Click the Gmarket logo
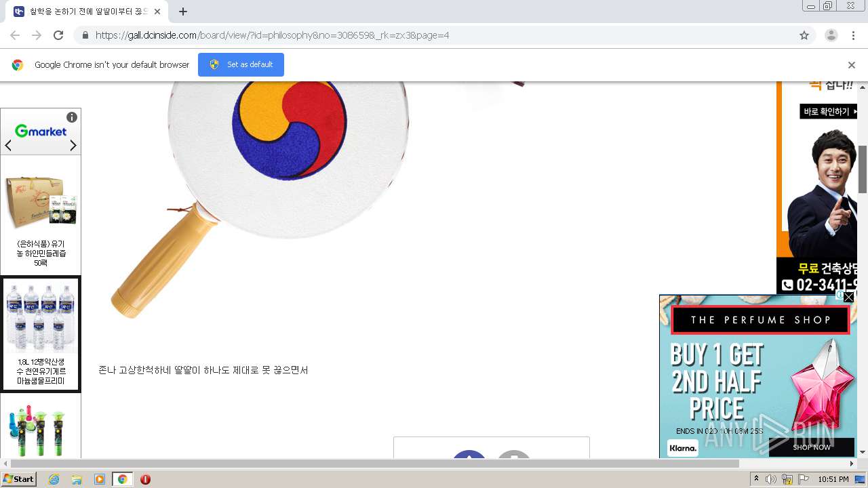The height and width of the screenshot is (488, 868). [x=41, y=131]
